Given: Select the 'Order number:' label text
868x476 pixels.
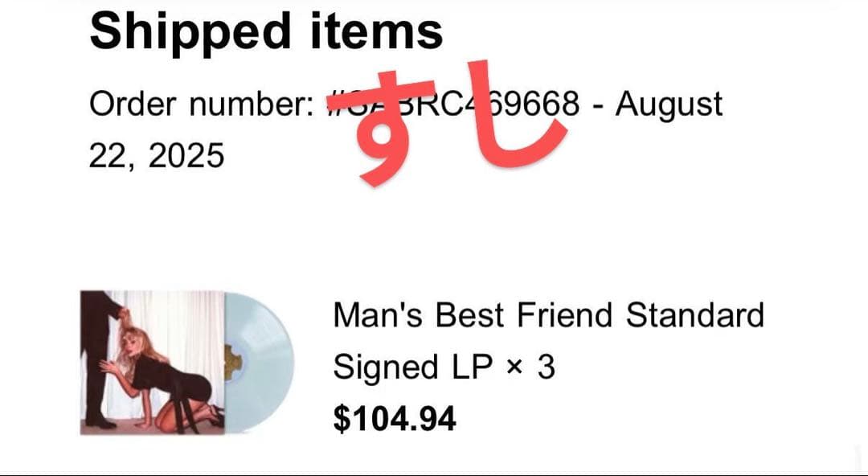Looking at the screenshot, I should point(201,105).
